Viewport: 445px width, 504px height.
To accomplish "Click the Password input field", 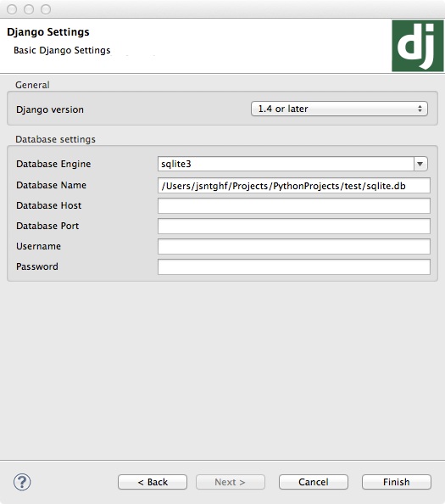I will point(294,266).
